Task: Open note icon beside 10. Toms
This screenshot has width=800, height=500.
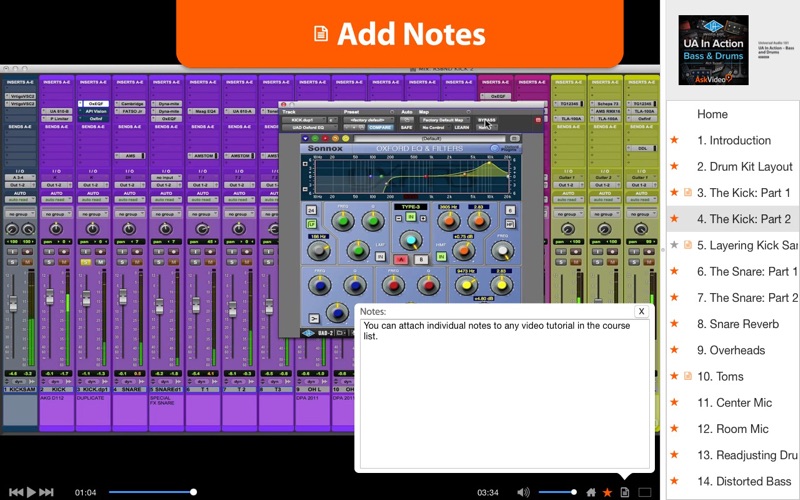Action: click(688, 376)
